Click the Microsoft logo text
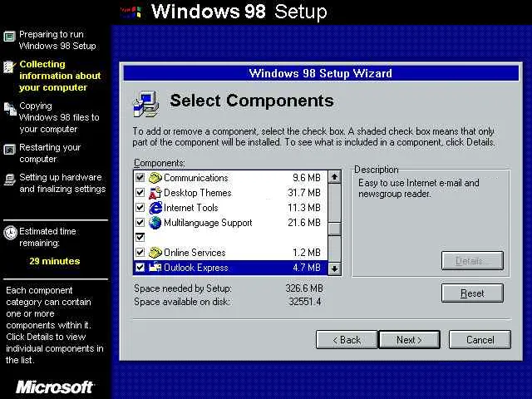Image resolution: width=532 pixels, height=399 pixels. [54, 387]
